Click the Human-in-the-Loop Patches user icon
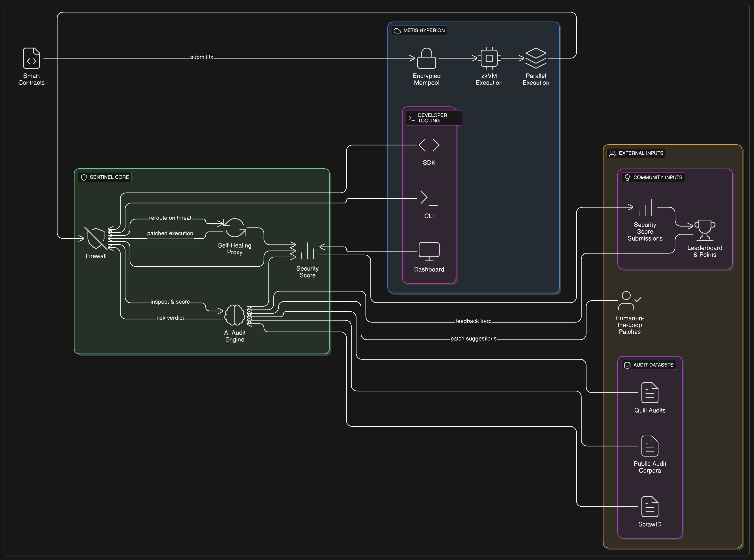The width and height of the screenshot is (754, 560). [x=630, y=301]
